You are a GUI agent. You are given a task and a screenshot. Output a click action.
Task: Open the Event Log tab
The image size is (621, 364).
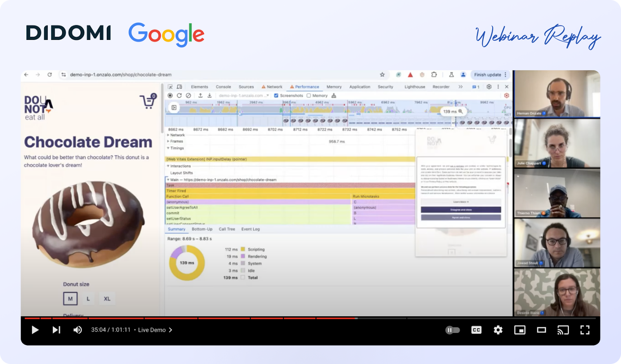click(x=250, y=229)
